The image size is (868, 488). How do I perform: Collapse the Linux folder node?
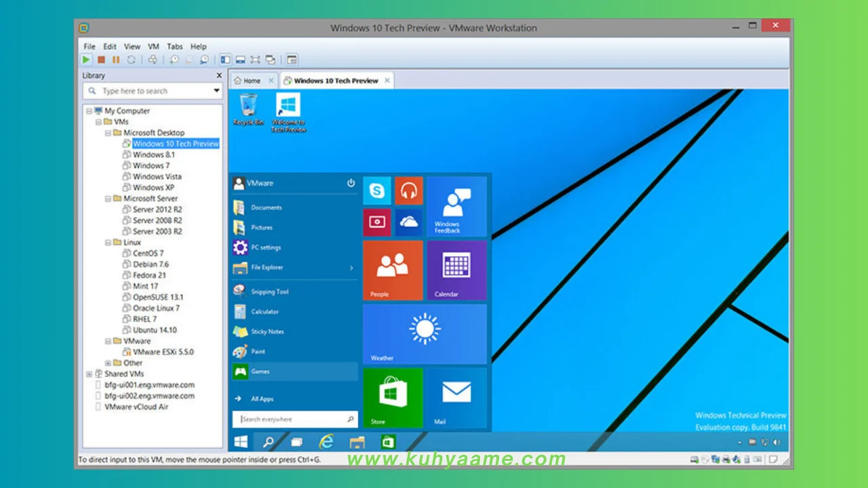108,242
